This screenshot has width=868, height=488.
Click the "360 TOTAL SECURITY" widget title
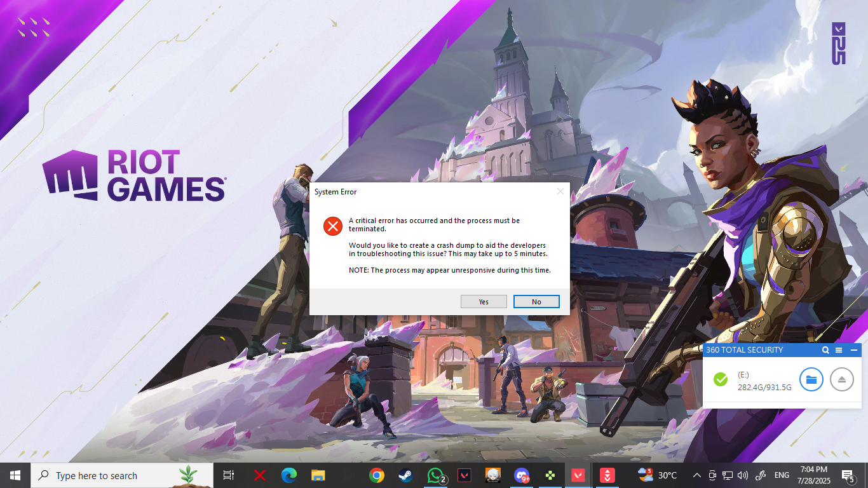coord(744,350)
